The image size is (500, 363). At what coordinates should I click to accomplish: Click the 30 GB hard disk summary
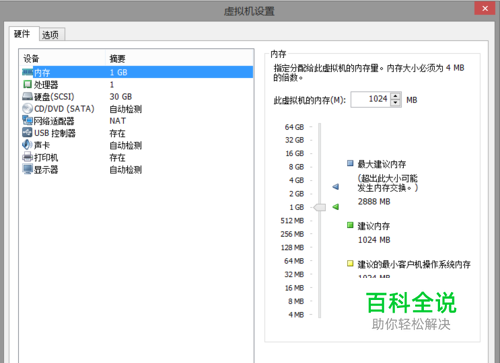pos(121,97)
